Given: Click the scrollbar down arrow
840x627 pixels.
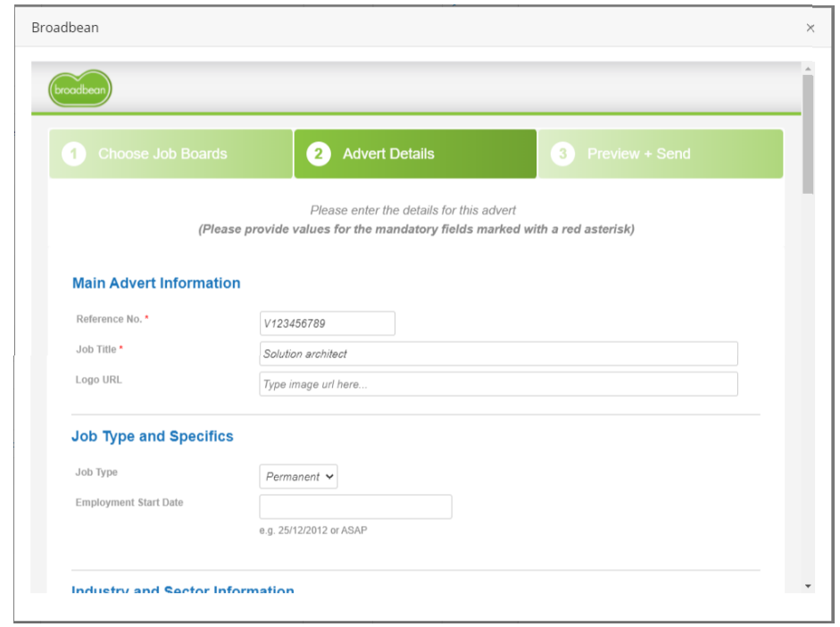Looking at the screenshot, I should [x=808, y=586].
